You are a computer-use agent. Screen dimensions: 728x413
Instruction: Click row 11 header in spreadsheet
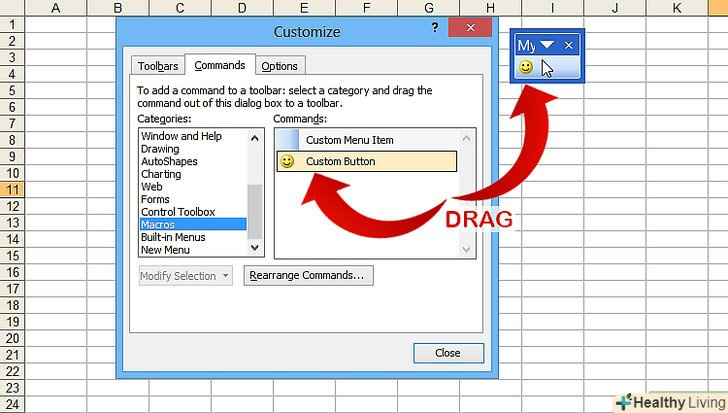pos(12,189)
